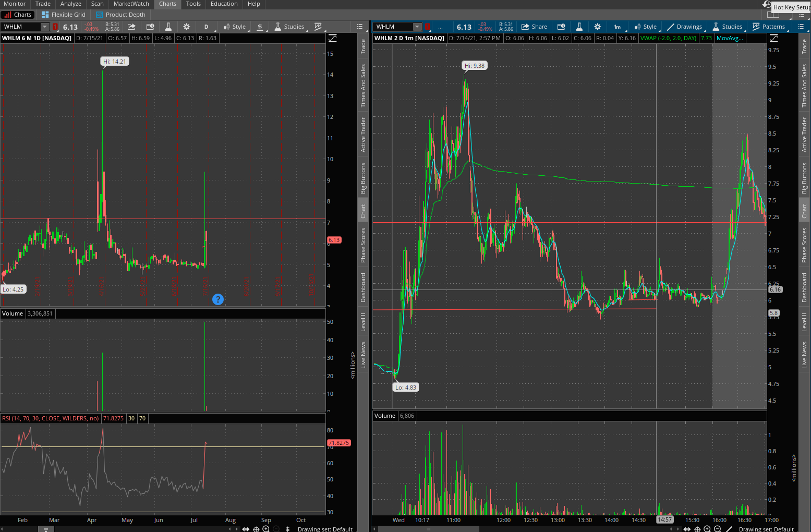The height and width of the screenshot is (532, 811).
Task: Open the Monitor main tab
Action: [15, 4]
